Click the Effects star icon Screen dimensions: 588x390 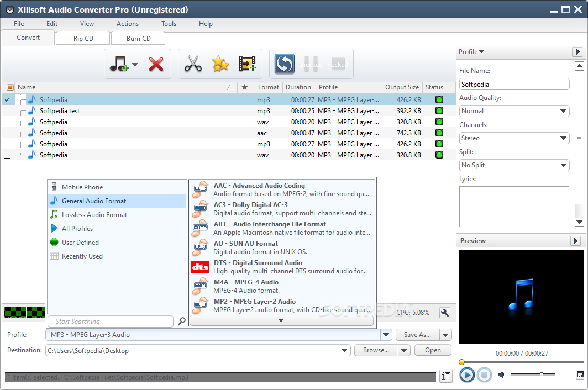click(221, 64)
